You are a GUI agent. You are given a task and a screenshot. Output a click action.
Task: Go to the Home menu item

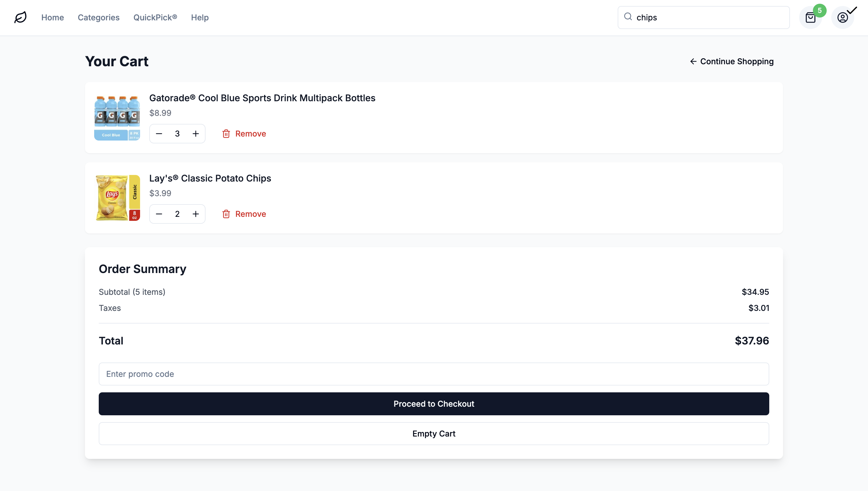pyautogui.click(x=52, y=17)
